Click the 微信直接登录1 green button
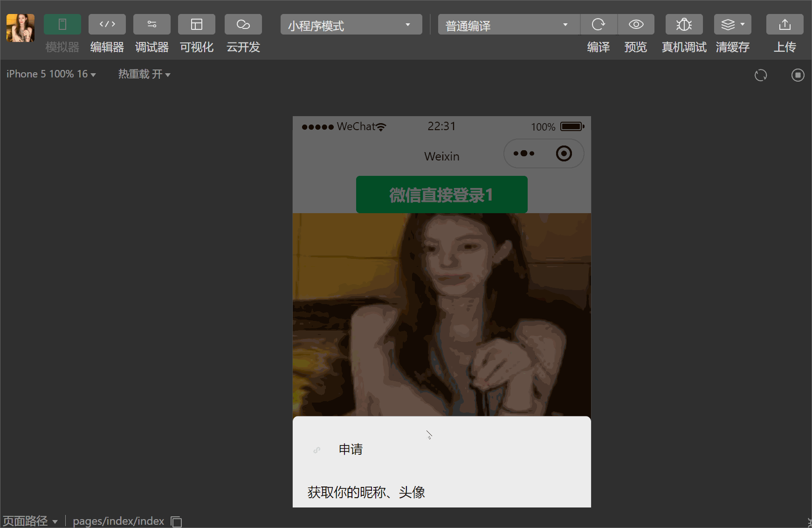This screenshot has width=812, height=528. (441, 195)
